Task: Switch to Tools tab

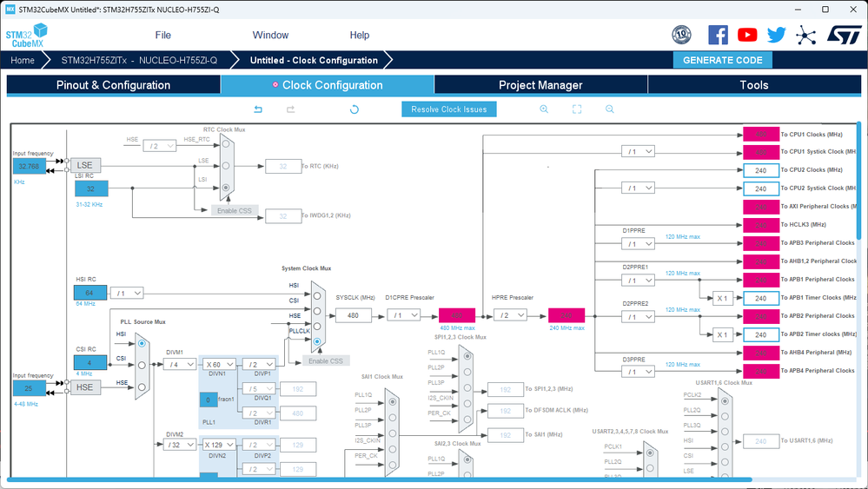Action: [754, 85]
